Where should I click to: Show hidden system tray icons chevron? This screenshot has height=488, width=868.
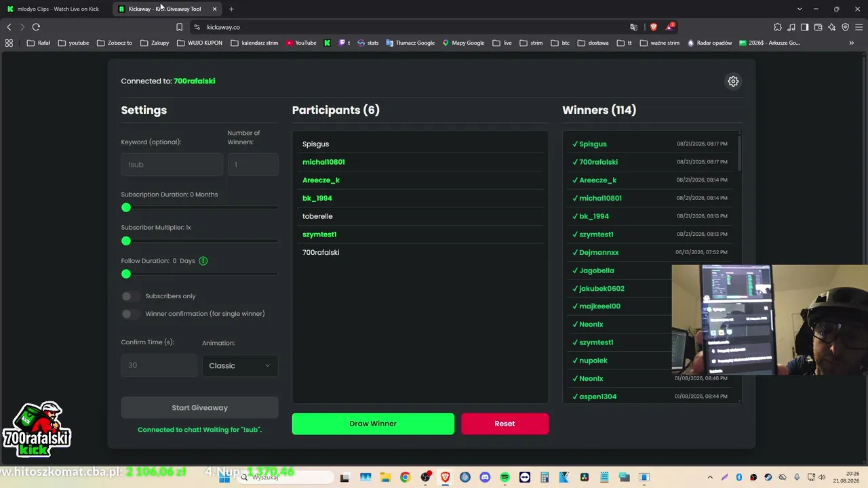pos(710,477)
